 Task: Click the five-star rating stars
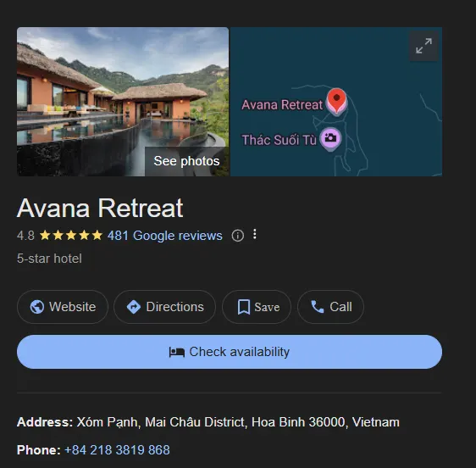(71, 235)
